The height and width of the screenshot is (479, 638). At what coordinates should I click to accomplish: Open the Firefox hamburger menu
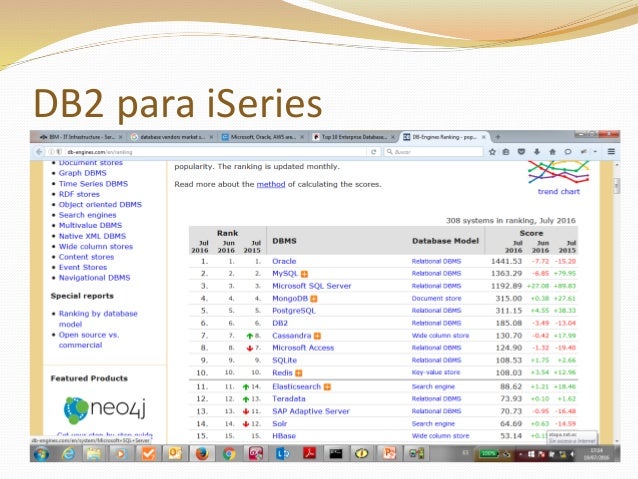(611, 152)
